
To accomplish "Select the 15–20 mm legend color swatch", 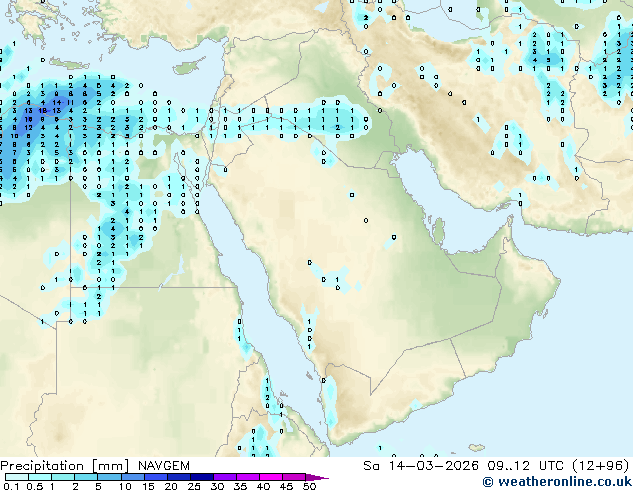I will pyautogui.click(x=156, y=477).
